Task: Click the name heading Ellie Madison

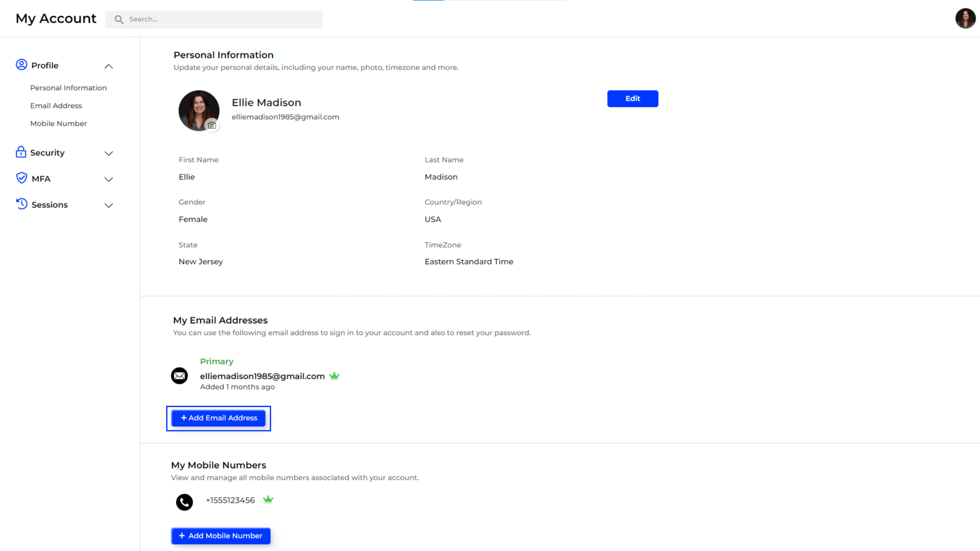Action: pyautogui.click(x=266, y=102)
